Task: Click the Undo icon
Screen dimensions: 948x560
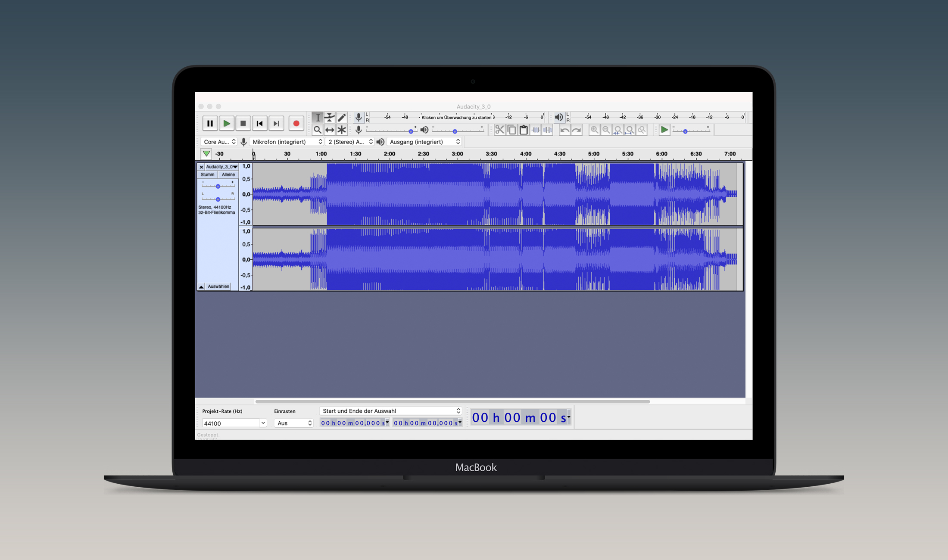Action: coord(565,130)
